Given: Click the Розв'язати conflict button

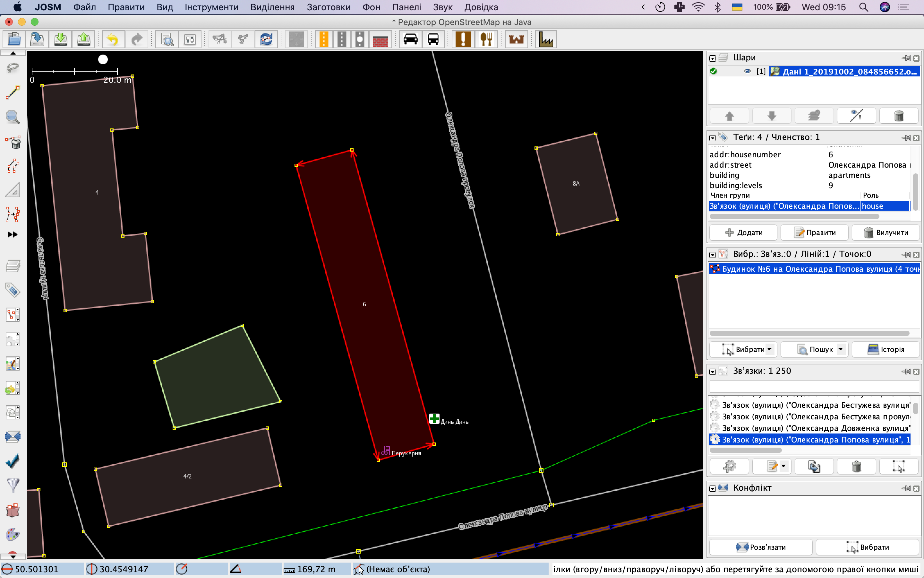Looking at the screenshot, I should [x=761, y=547].
